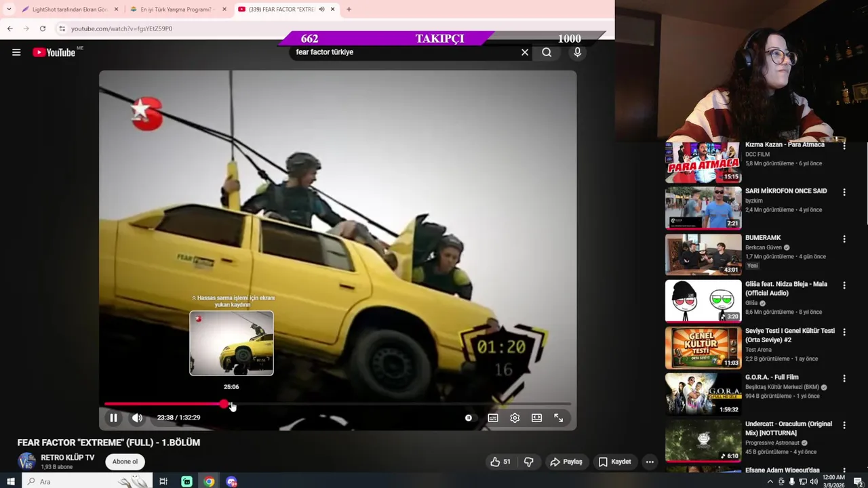The image size is (868, 488).
Task: Toggle subtitles in the player
Action: 493,418
